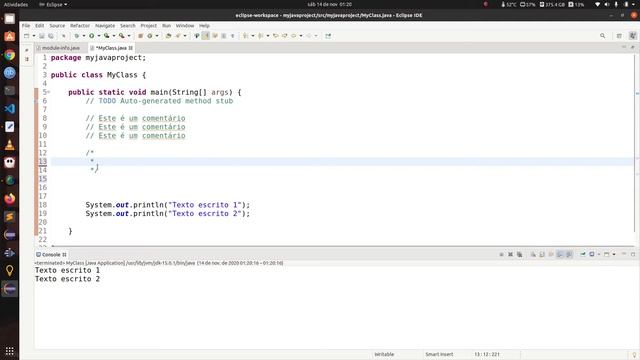
Task: Click the Open Console icon
Action: click(607, 254)
